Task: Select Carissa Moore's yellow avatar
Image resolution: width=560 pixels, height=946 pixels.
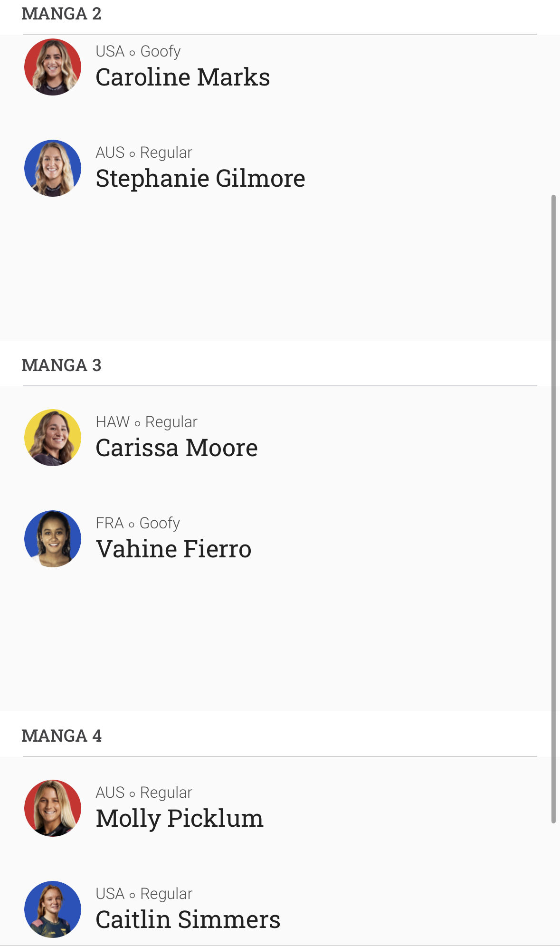Action: coord(53,438)
